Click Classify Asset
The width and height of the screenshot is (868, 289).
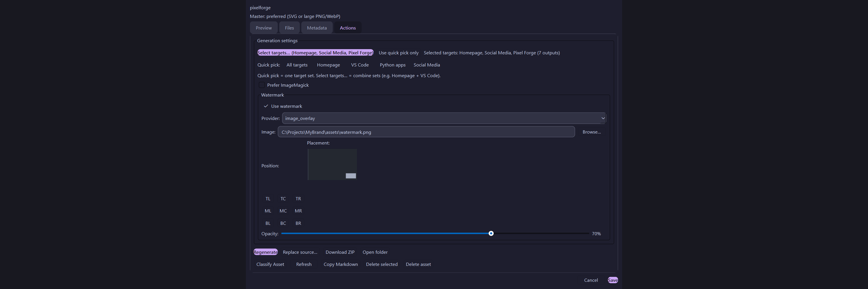click(x=270, y=264)
